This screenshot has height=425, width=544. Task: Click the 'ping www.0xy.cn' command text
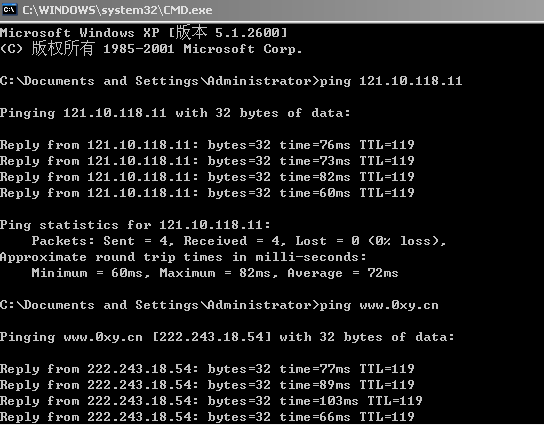coord(379,305)
